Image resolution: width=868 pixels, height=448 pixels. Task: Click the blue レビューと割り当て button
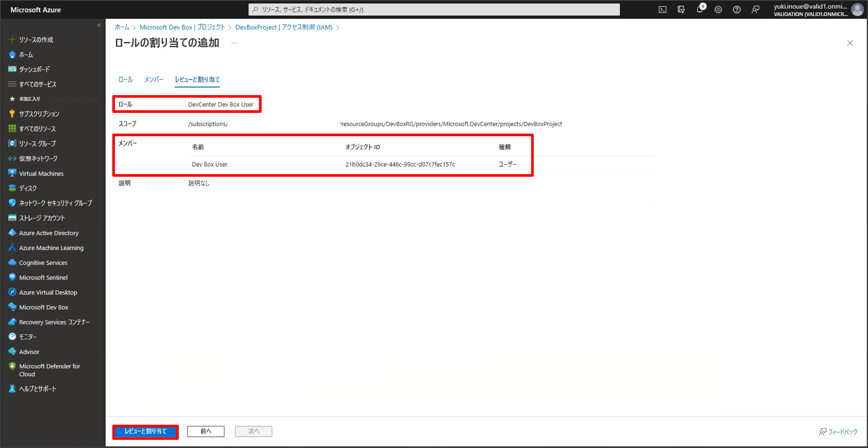[146, 431]
